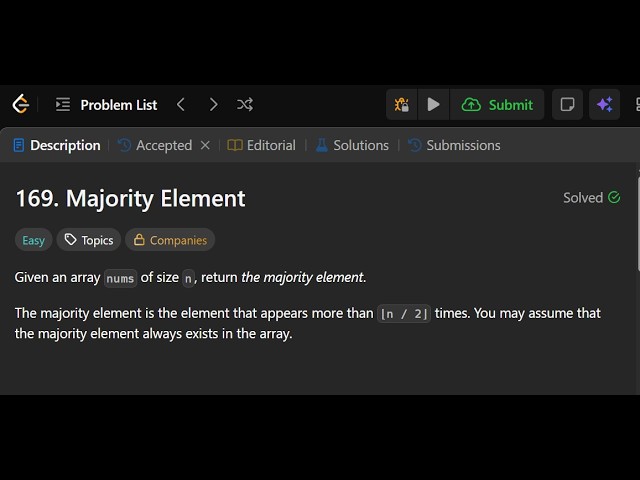Submit the solution
Screen dimensions: 640x480
pyautogui.click(x=497, y=104)
